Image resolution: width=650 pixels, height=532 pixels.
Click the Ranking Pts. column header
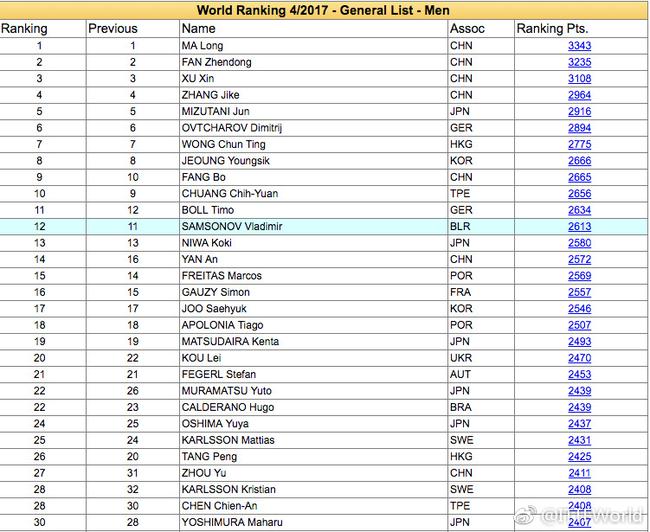point(552,29)
